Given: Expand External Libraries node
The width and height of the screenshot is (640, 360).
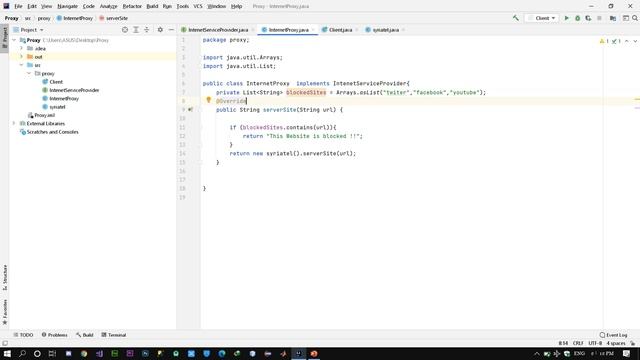Looking at the screenshot, I should (x=14, y=123).
